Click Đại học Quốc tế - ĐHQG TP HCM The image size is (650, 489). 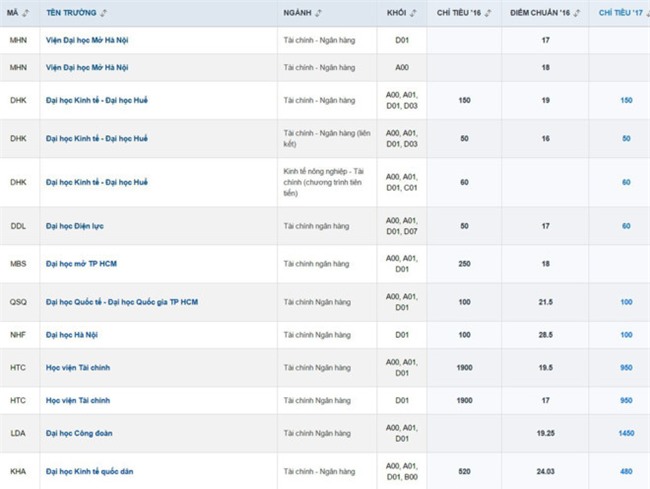click(122, 302)
